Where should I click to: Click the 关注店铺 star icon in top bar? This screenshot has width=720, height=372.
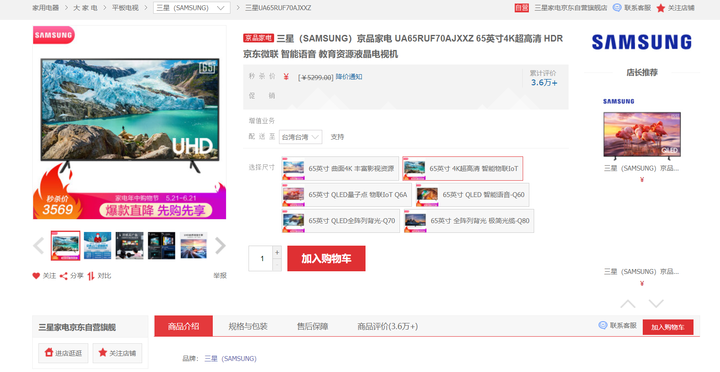click(x=661, y=8)
